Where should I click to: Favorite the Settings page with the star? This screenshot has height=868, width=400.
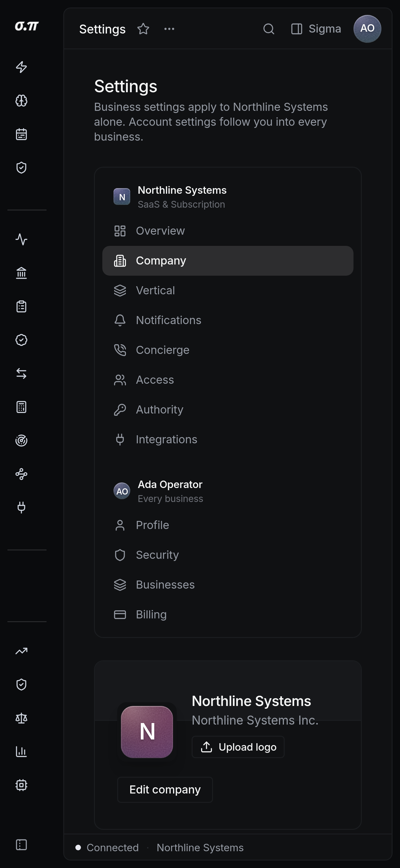[143, 29]
